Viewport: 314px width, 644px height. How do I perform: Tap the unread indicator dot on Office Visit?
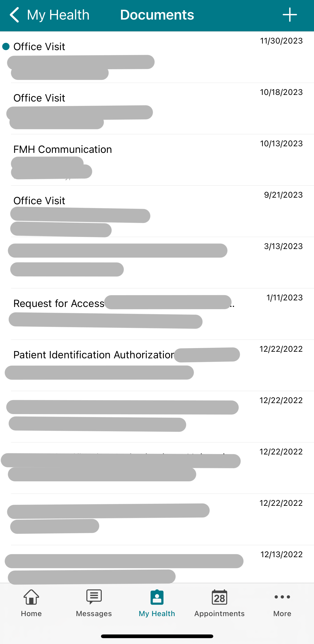[5, 46]
